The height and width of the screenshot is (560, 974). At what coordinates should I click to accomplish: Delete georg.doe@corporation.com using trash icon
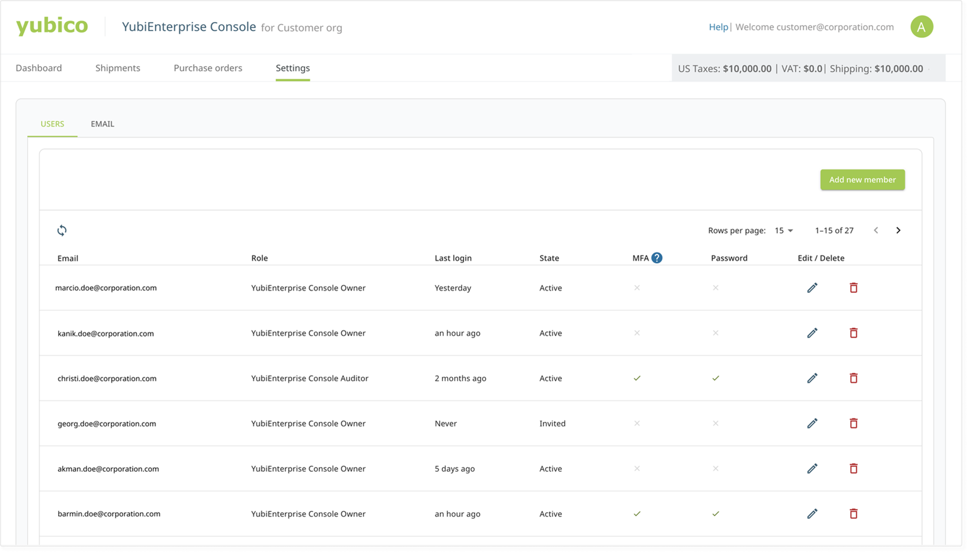[x=854, y=424]
